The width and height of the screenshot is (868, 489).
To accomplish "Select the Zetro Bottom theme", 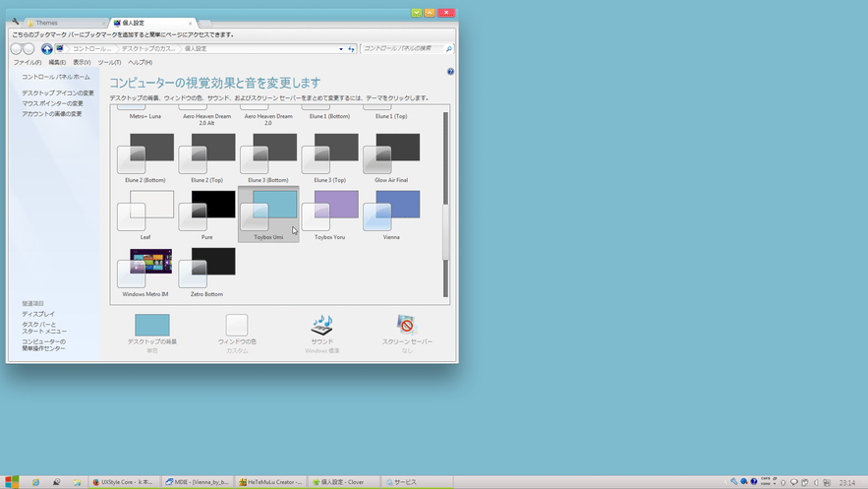I will coord(207,272).
